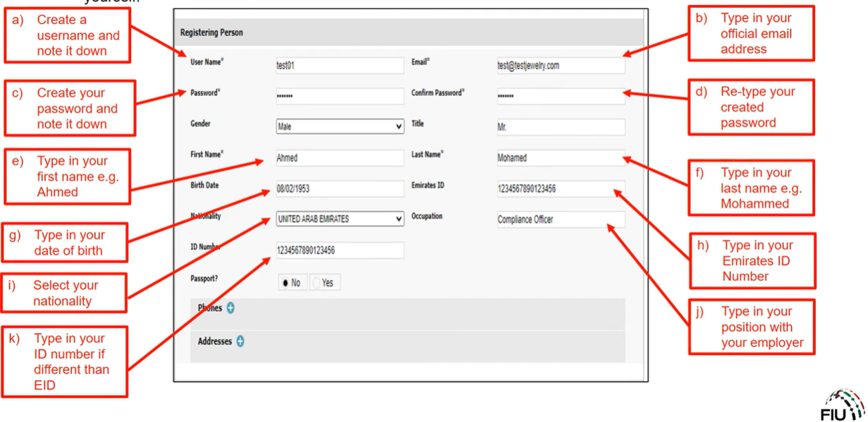Open the Gender dropdown

[339, 127]
